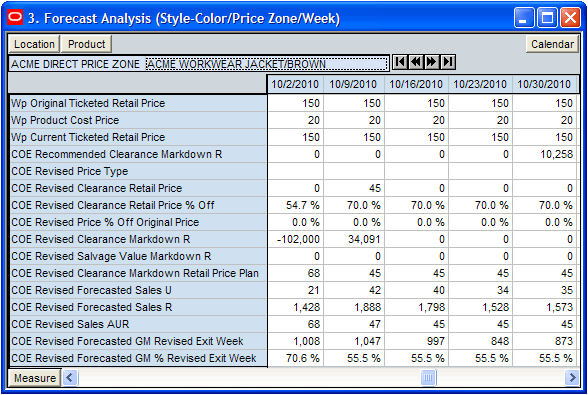Click the 848 forecasted GM cell
588x395 pixels.
coord(480,341)
